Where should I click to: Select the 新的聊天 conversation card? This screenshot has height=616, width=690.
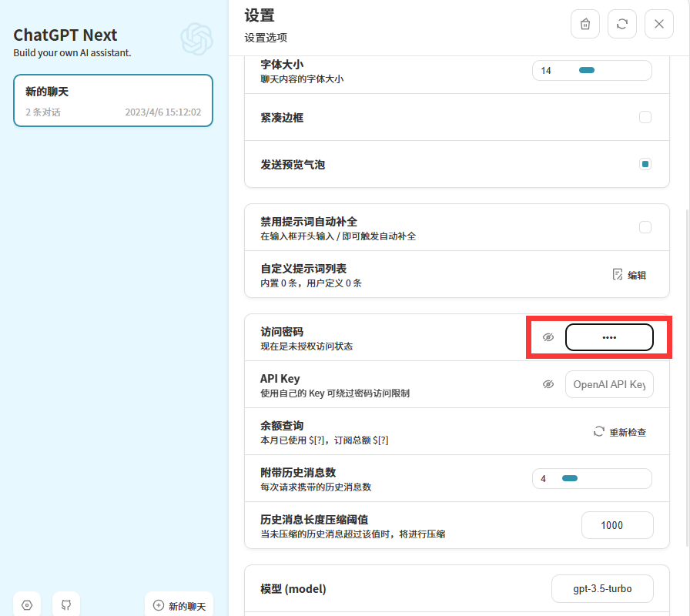click(113, 100)
